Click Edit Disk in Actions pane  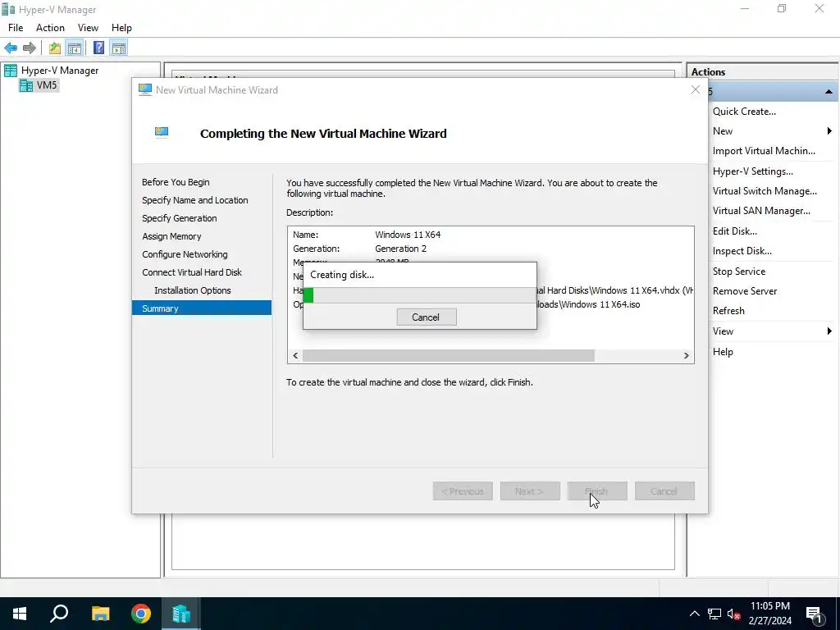point(734,231)
